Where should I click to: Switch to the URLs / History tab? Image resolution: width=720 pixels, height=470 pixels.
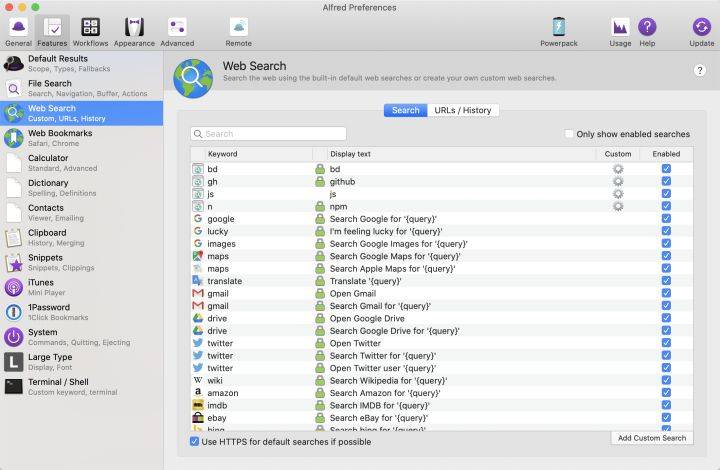(463, 110)
